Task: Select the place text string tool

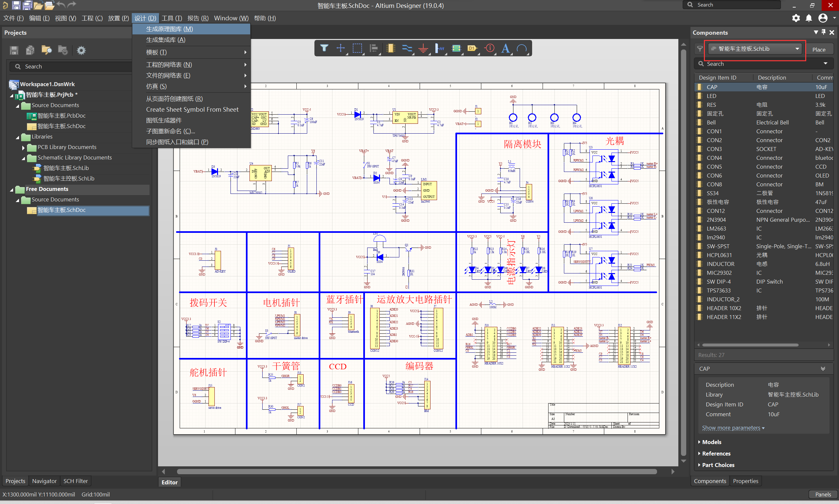Action: 506,48
